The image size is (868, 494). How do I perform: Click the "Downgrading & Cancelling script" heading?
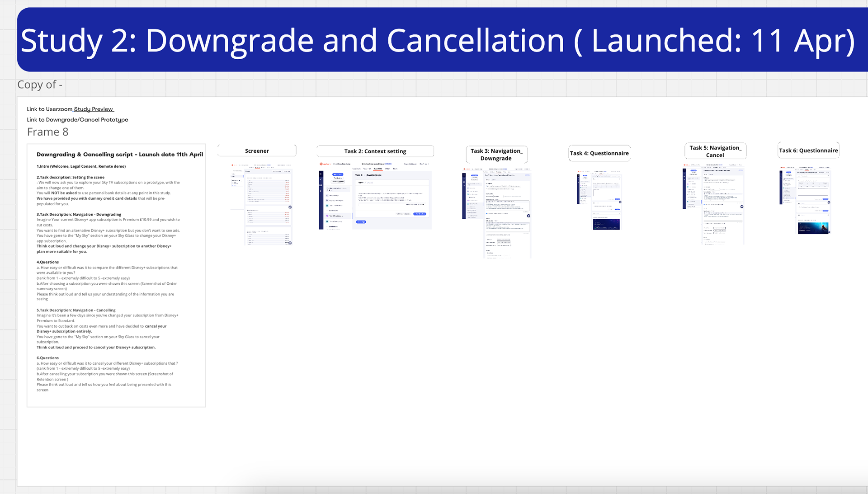(120, 155)
